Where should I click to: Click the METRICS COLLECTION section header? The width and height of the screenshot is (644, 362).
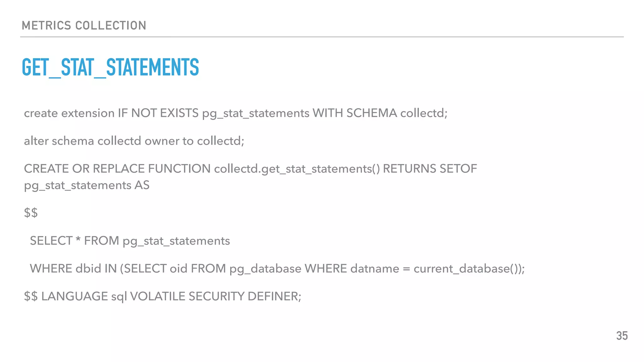click(x=84, y=25)
